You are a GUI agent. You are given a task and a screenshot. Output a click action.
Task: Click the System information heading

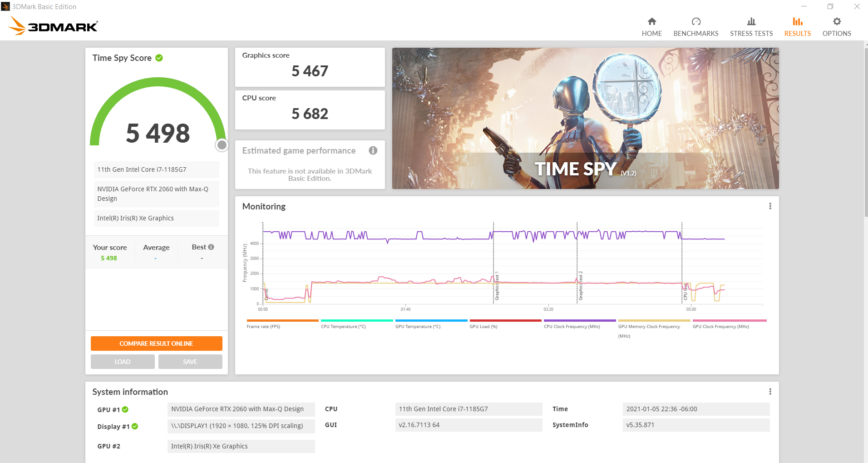[130, 392]
